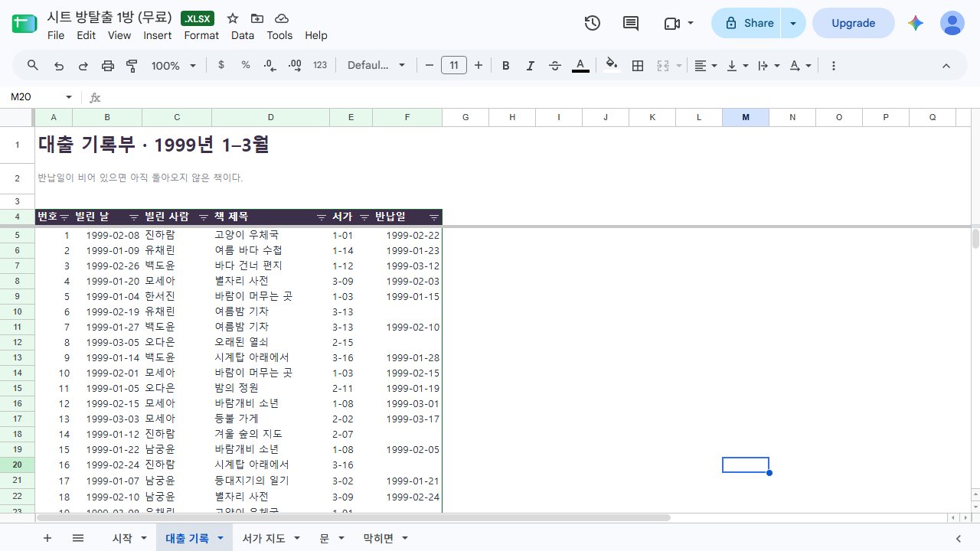Click the Upgrade button

[x=854, y=23]
